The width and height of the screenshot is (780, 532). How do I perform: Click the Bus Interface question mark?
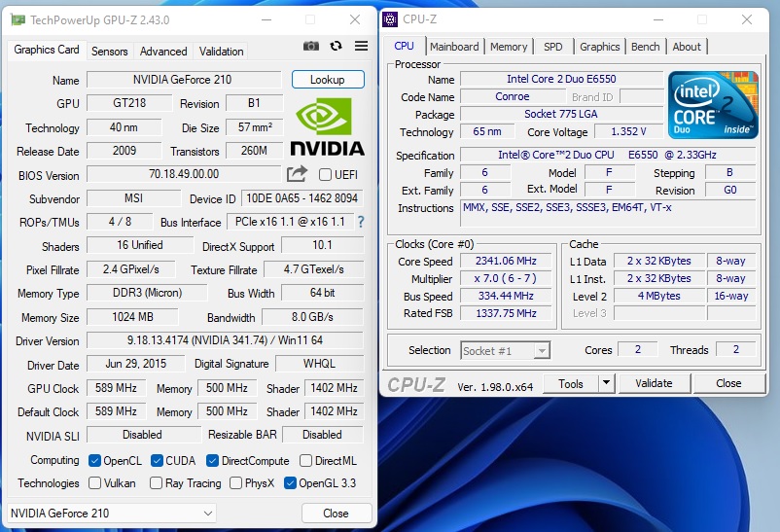tap(361, 222)
